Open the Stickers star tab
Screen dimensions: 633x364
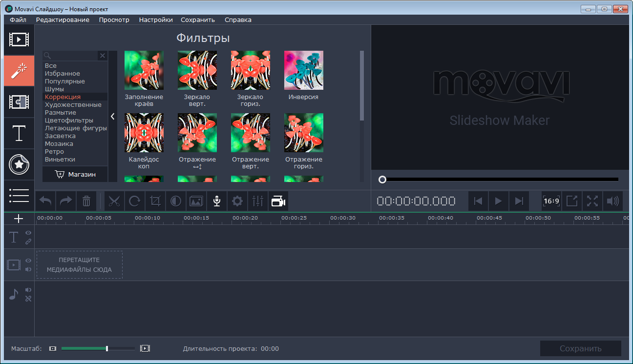(x=19, y=165)
